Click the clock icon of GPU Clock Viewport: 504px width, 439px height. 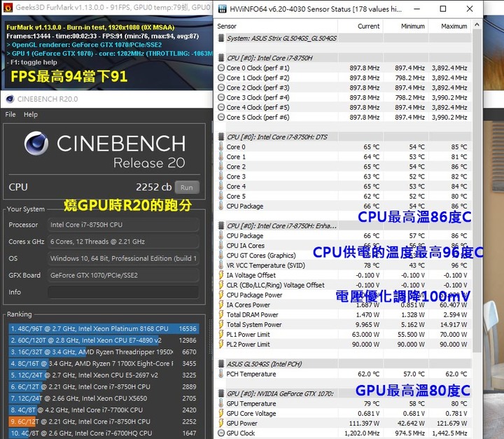(x=221, y=433)
